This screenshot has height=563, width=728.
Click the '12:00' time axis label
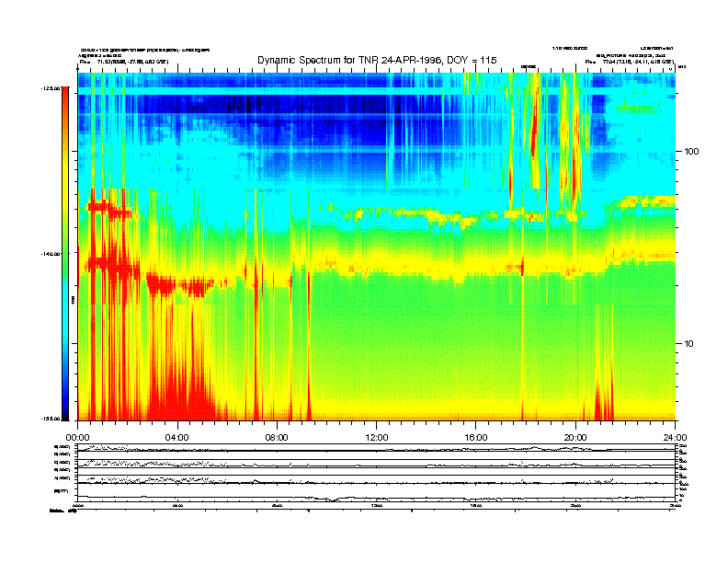click(x=377, y=438)
